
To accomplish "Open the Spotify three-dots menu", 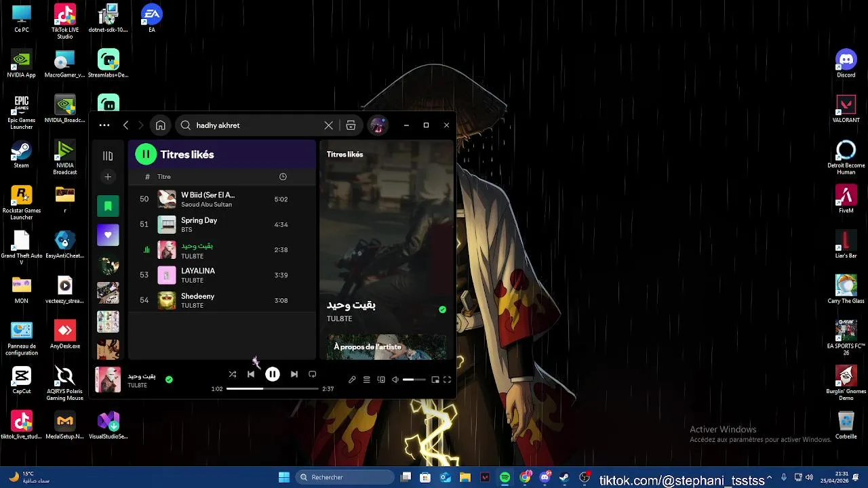I will [x=104, y=125].
